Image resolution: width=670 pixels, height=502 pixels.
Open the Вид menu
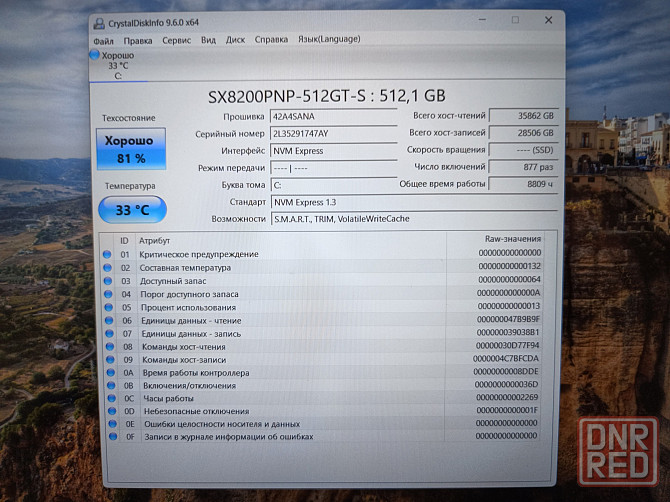coord(208,40)
